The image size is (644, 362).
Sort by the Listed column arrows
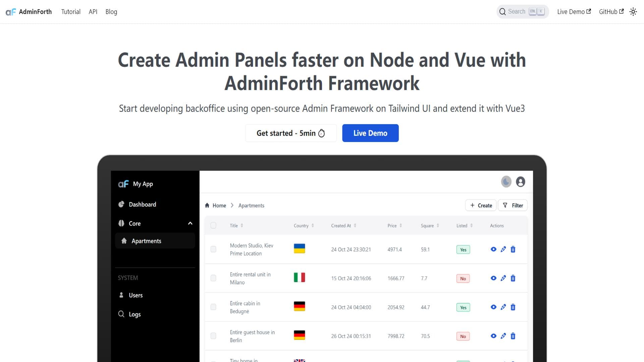(x=471, y=226)
